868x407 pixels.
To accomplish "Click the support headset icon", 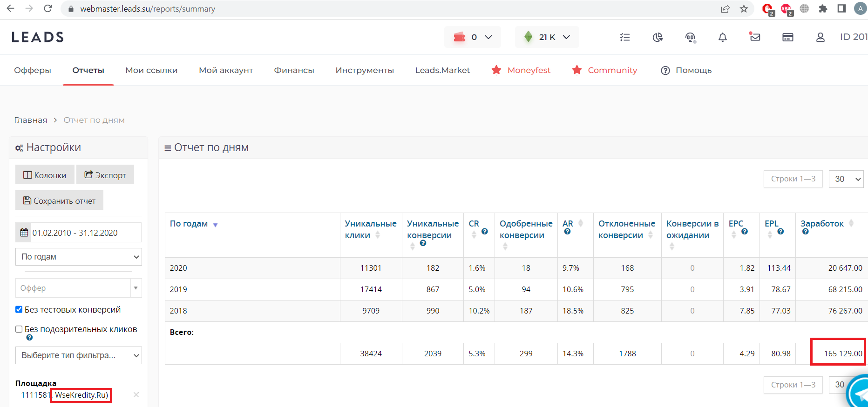I will 690,37.
